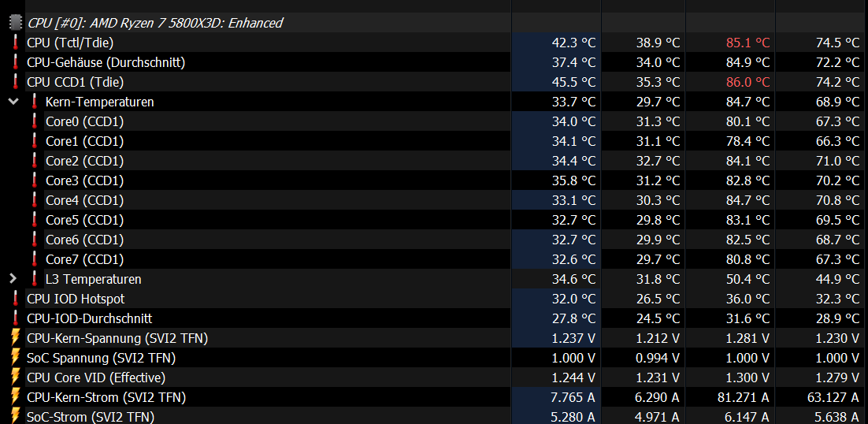Viewport: 868px width, 424px height.
Task: Click the 0.994 V SoC minimum value
Action: 658,358
